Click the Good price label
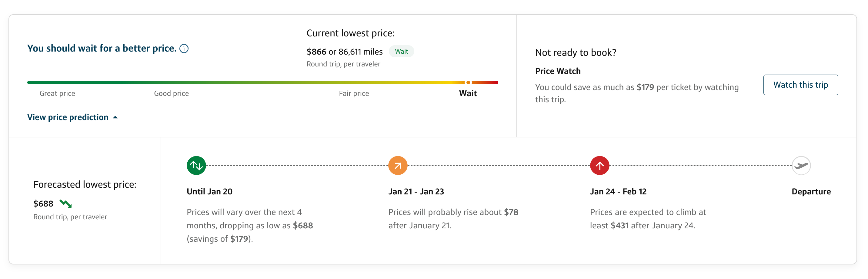The image size is (868, 279). coord(171,93)
